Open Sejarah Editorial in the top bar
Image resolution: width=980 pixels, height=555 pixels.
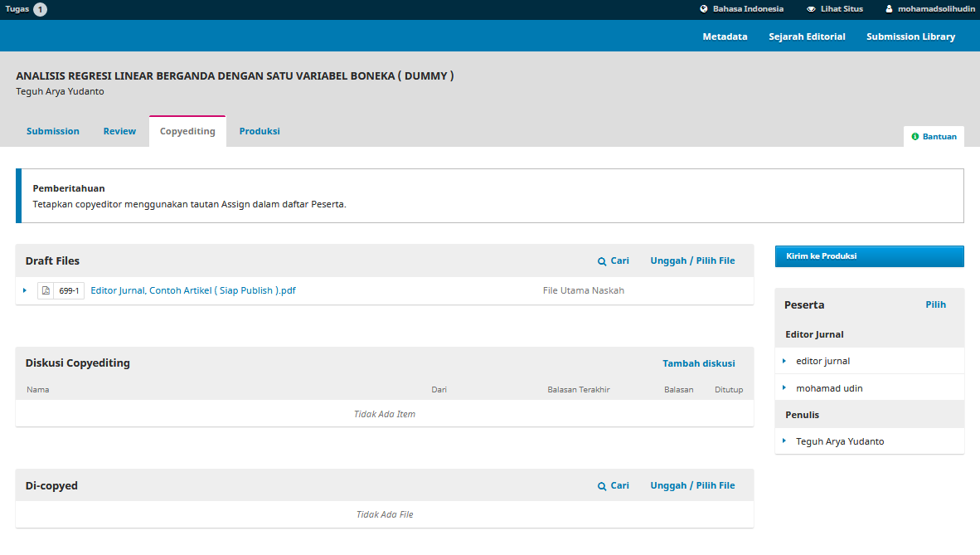click(807, 37)
